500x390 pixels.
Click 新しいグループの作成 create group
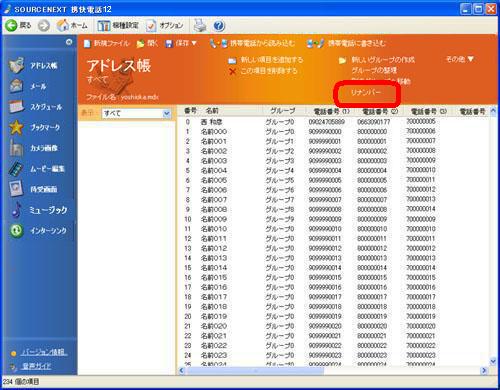[377, 60]
